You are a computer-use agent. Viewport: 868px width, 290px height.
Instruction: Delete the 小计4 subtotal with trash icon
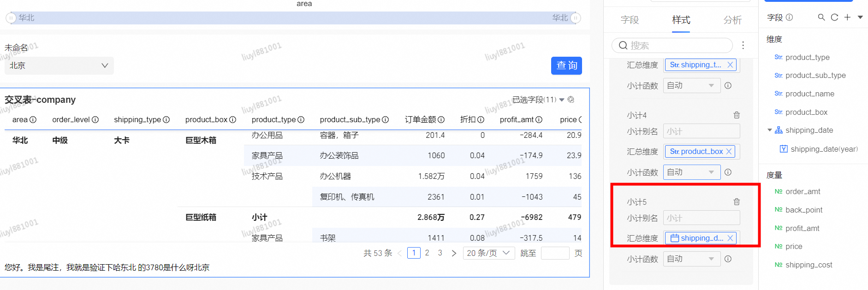(x=737, y=115)
